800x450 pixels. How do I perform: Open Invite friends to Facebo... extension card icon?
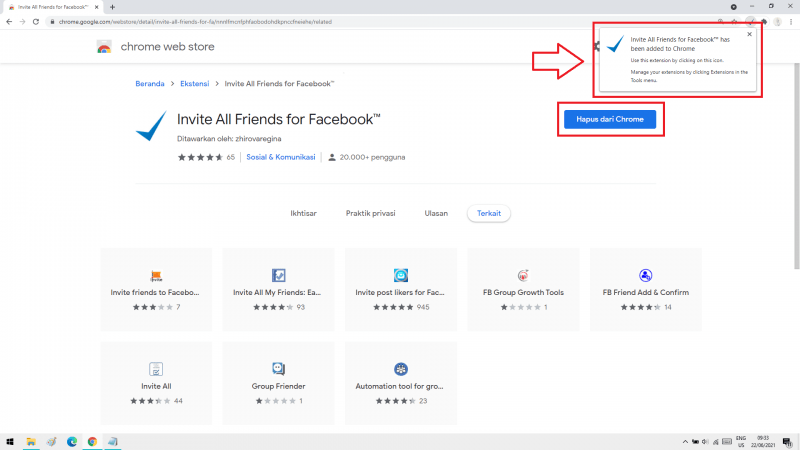(156, 276)
